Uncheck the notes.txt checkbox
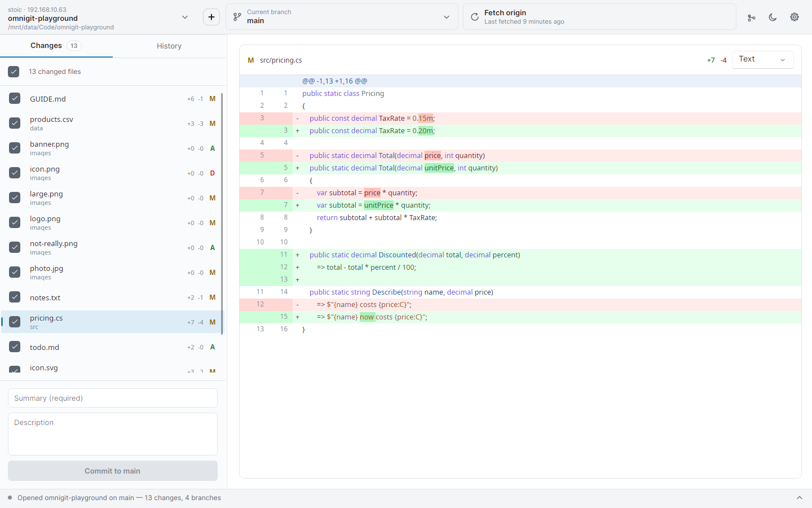 pyautogui.click(x=15, y=297)
